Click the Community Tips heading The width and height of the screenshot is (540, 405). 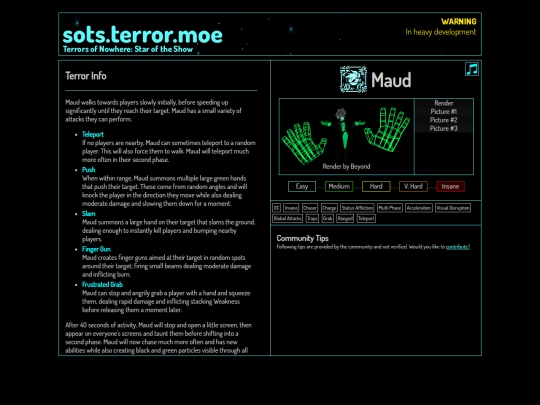pyautogui.click(x=302, y=238)
